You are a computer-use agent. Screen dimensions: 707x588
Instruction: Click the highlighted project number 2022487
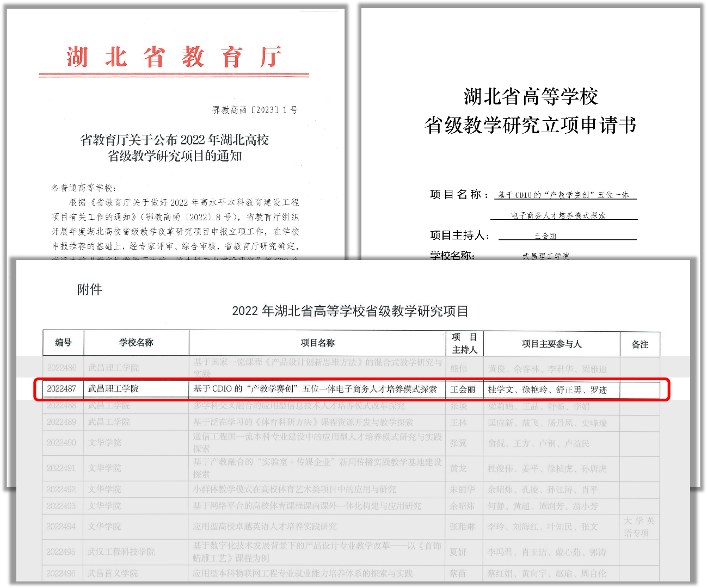(62, 389)
